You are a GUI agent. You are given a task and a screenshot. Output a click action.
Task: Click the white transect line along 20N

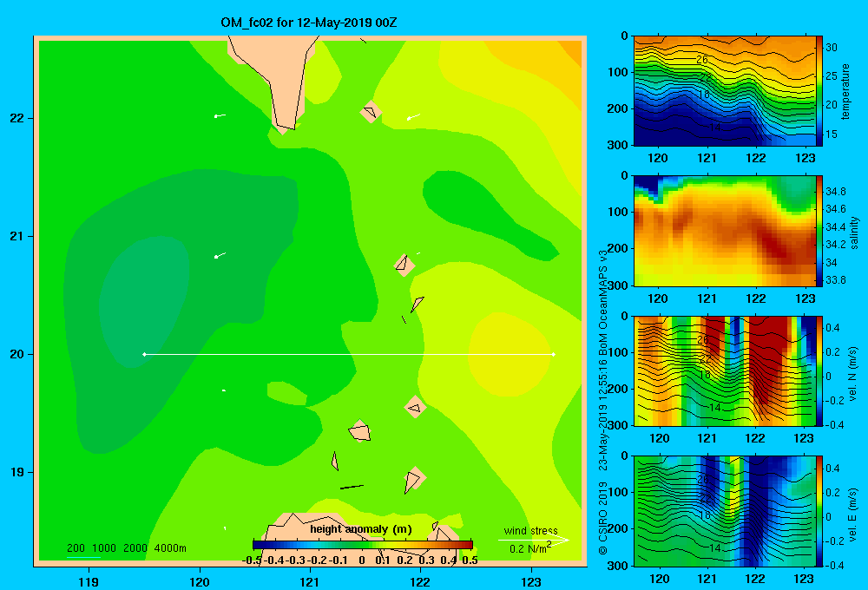(x=349, y=354)
